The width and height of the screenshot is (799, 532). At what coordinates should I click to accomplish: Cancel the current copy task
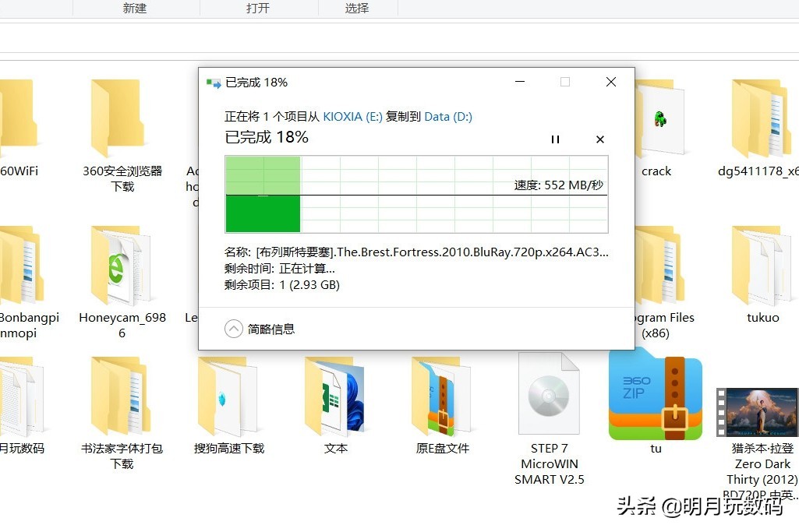(x=599, y=139)
